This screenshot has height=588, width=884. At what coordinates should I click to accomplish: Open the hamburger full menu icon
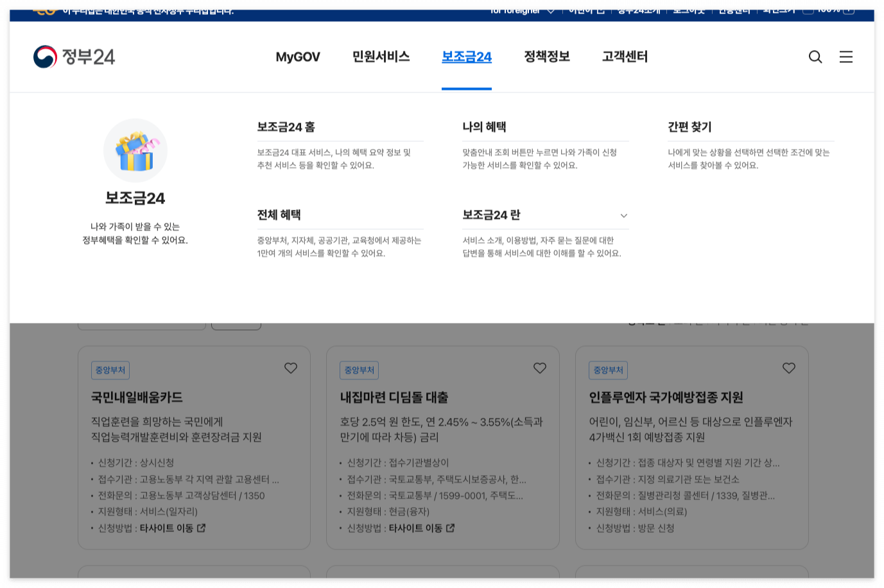pyautogui.click(x=846, y=57)
